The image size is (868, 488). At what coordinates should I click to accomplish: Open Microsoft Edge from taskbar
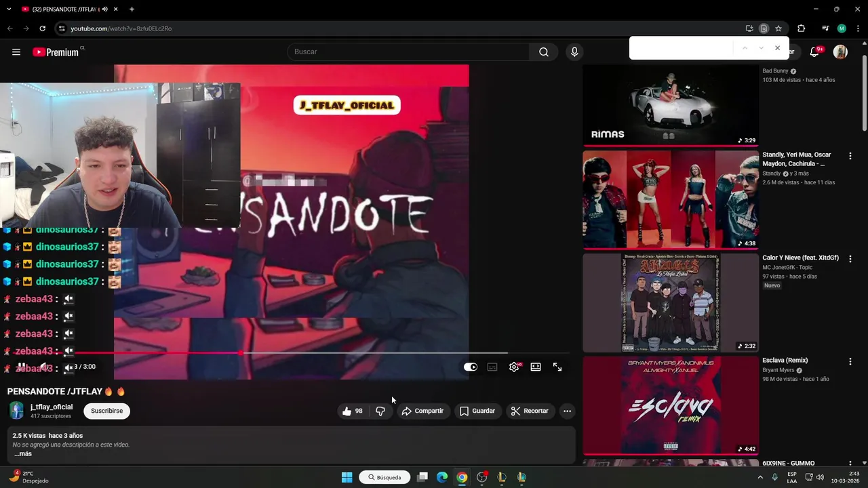coord(442,477)
